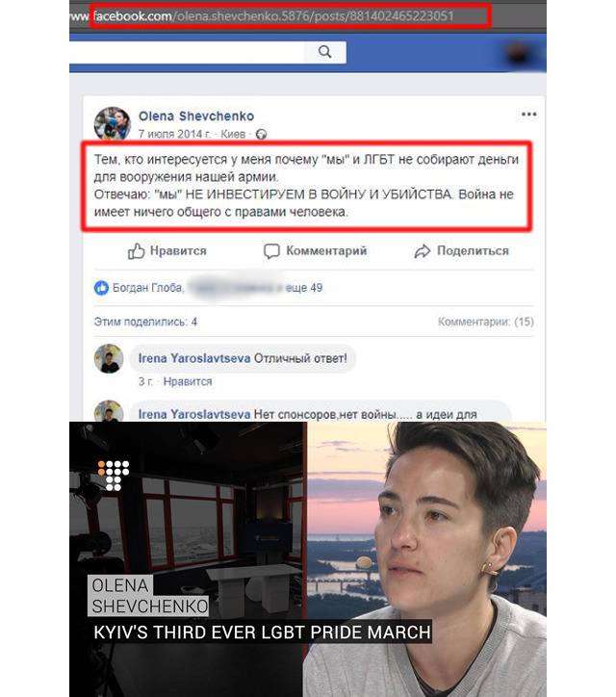Open the Olena Shevchenko profile name link

pyautogui.click(x=196, y=116)
